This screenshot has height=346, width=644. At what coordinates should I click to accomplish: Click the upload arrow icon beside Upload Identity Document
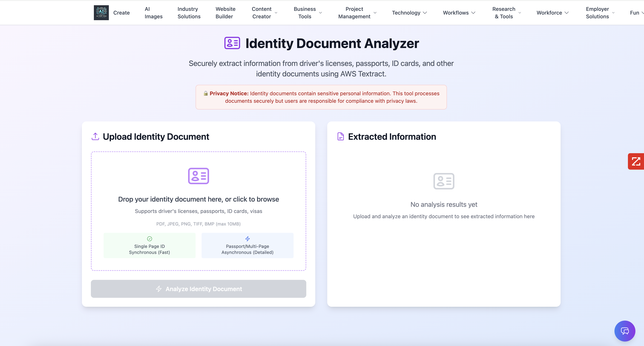click(x=95, y=136)
